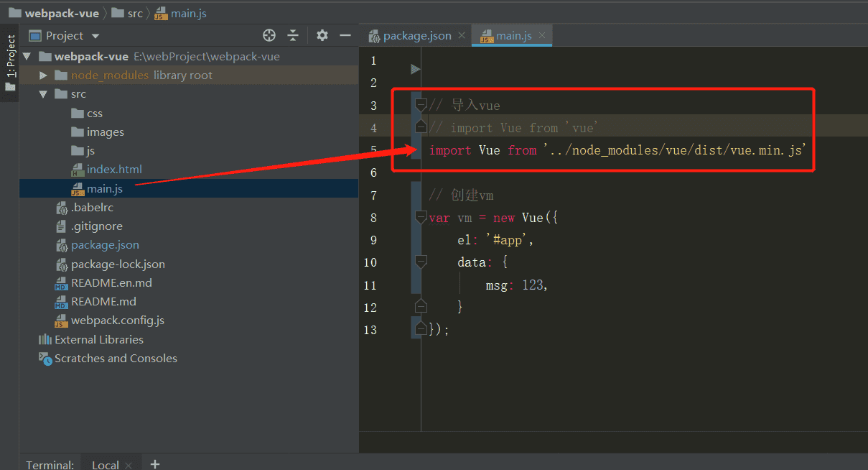Switch to the main.js editor tab
868x470 pixels.
(x=513, y=35)
